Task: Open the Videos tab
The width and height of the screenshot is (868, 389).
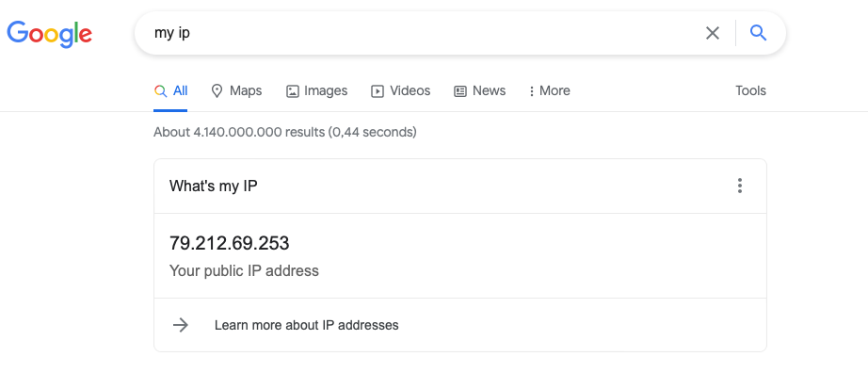Action: point(400,90)
